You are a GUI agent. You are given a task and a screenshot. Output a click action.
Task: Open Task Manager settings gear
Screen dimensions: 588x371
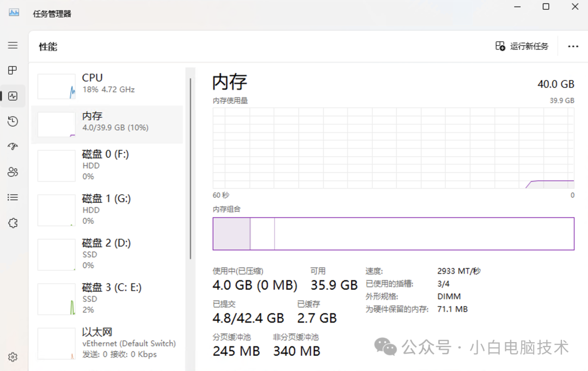13,357
